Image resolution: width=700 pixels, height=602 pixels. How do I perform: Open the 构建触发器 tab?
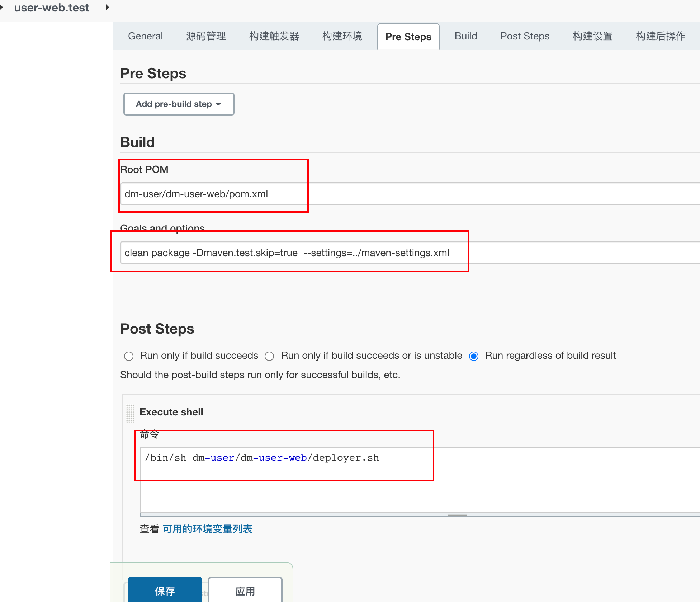pyautogui.click(x=274, y=36)
